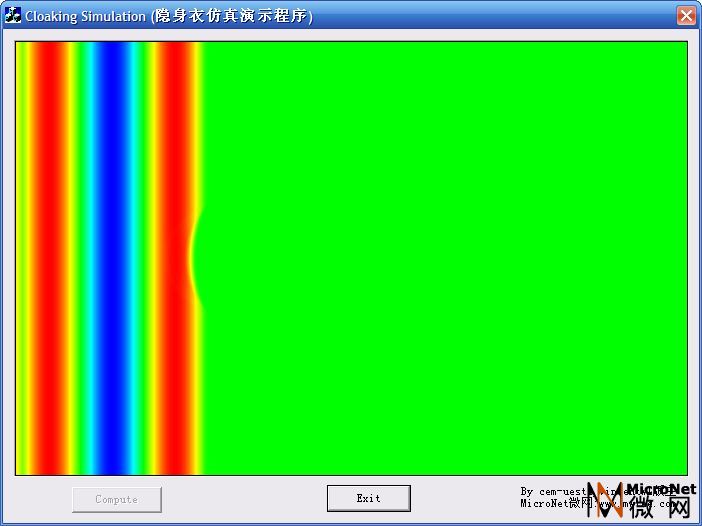Click the grayed-out Compute button
The width and height of the screenshot is (702, 526).
pyautogui.click(x=116, y=500)
